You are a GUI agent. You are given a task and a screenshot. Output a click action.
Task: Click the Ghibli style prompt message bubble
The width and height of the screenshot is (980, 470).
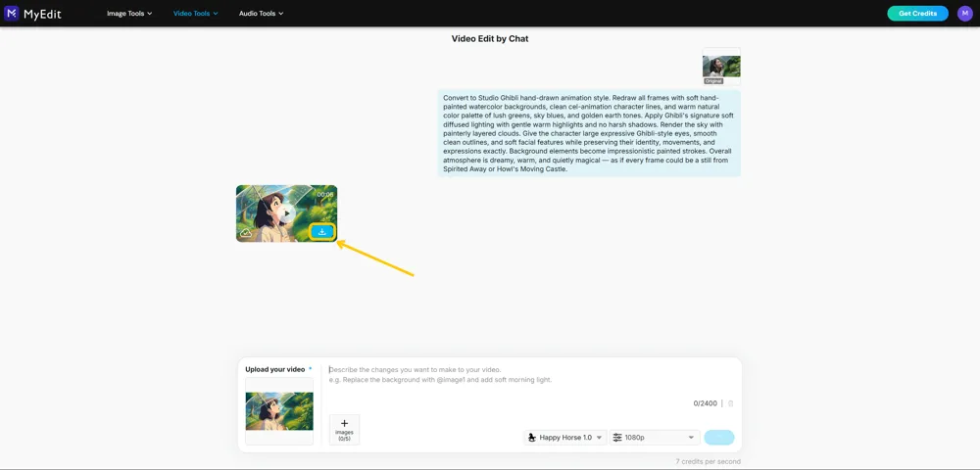pyautogui.click(x=589, y=133)
